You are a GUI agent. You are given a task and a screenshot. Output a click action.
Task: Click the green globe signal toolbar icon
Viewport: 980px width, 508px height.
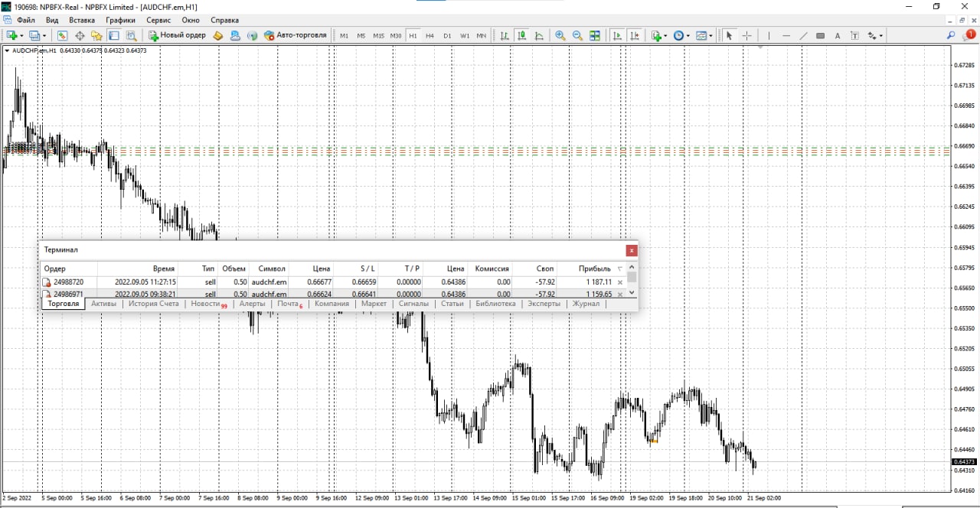click(252, 35)
